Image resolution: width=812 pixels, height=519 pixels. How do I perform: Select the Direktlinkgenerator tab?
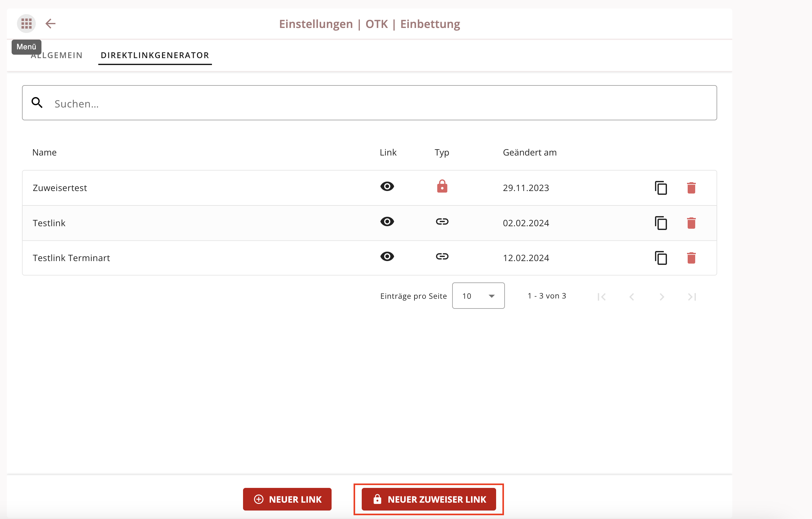tap(155, 55)
